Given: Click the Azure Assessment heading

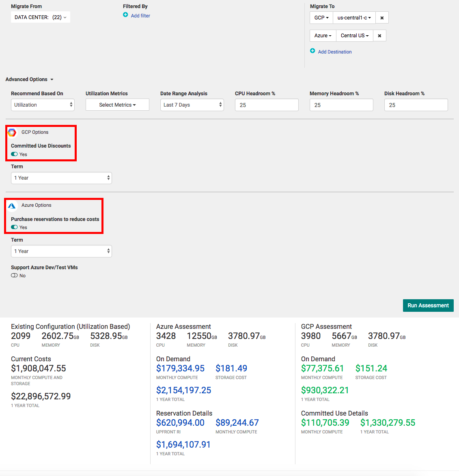Looking at the screenshot, I should 183,327.
